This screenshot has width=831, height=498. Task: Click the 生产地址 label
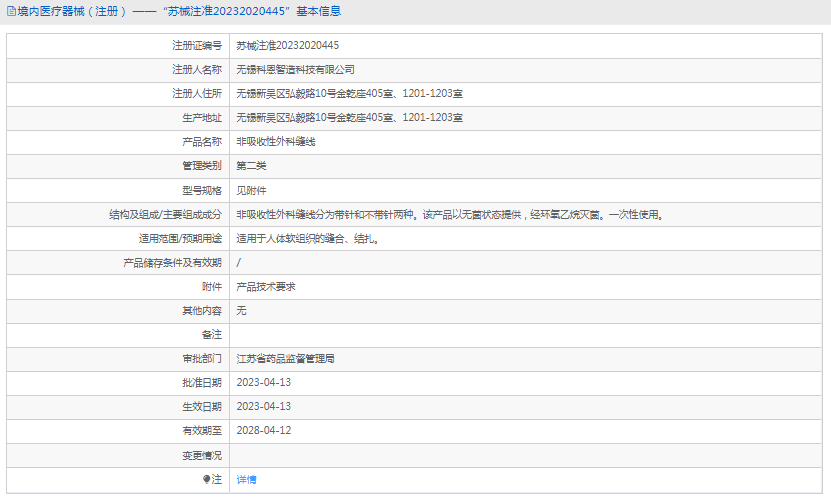(x=202, y=118)
